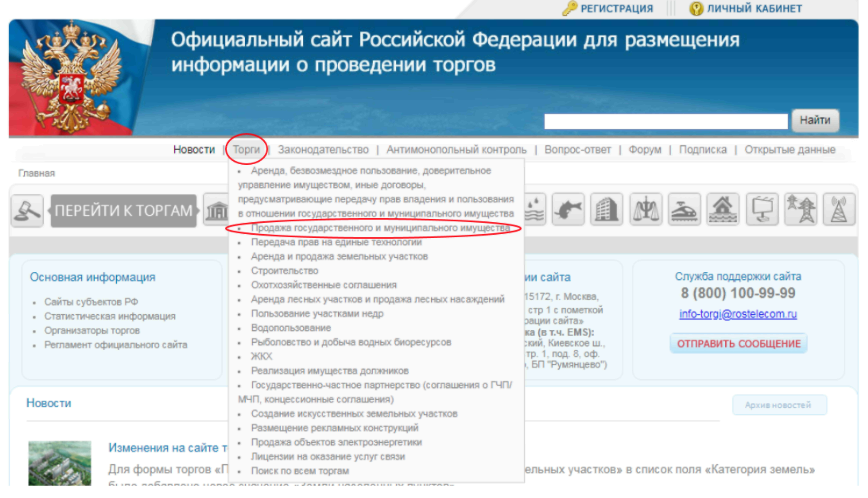This screenshot has height=498, width=868.
Task: Open the Законодательство menu item
Action: tap(323, 150)
